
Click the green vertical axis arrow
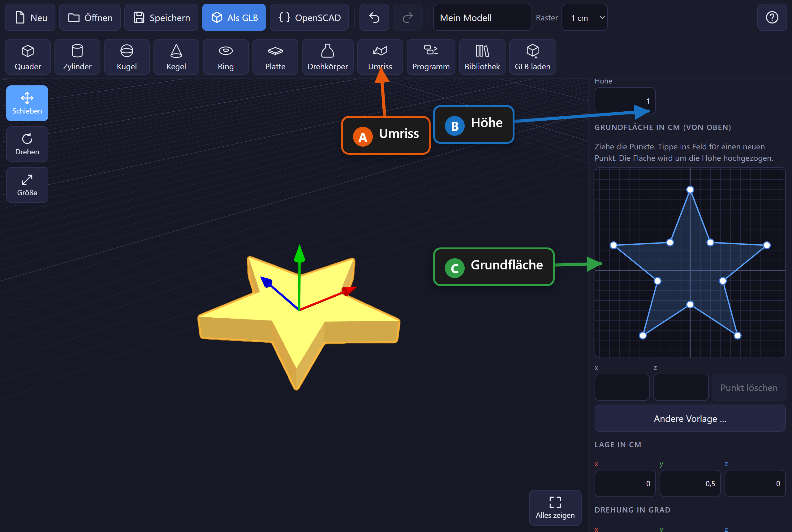point(299,255)
